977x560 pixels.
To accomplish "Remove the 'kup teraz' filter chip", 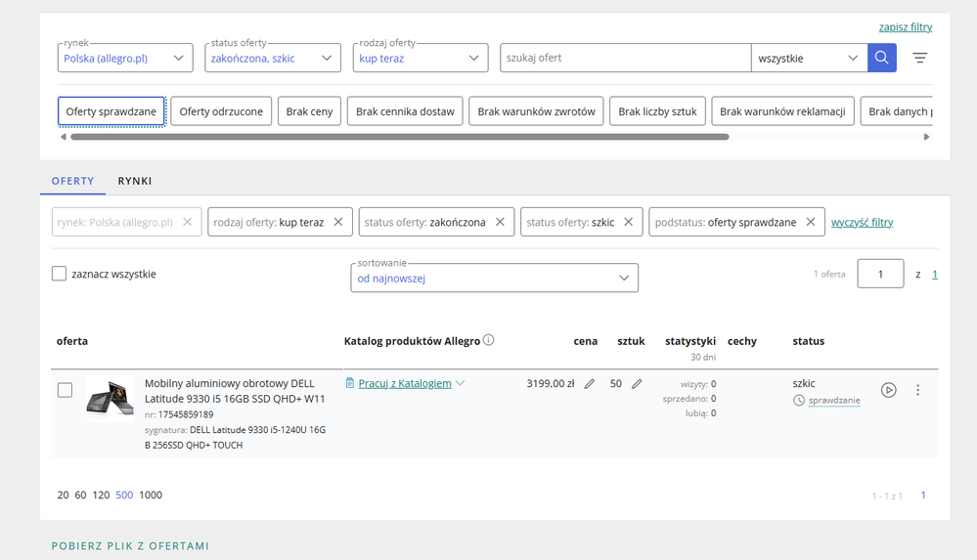I will pos(338,223).
